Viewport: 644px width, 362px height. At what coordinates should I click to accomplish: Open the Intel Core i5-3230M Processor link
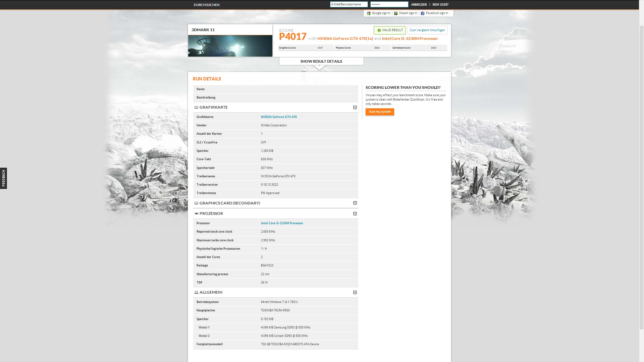pos(282,223)
